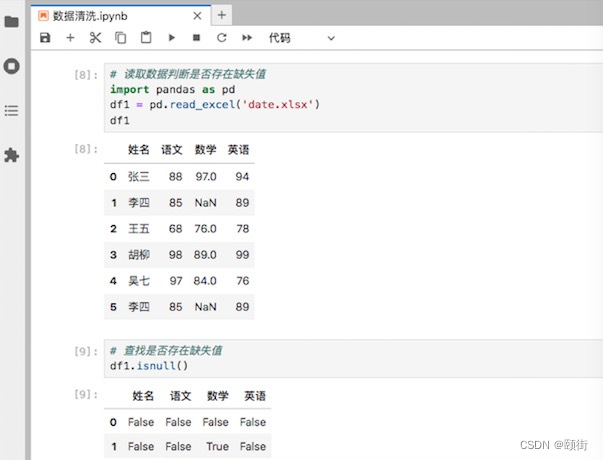This screenshot has height=460, width=603.
Task: Insert a new cell with plus icon
Action: [70, 38]
